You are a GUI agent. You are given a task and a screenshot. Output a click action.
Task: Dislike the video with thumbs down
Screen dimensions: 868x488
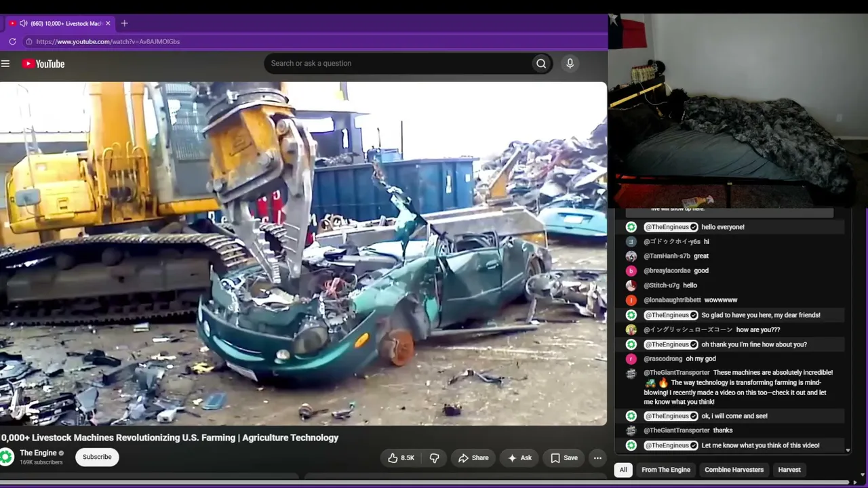[x=435, y=458]
